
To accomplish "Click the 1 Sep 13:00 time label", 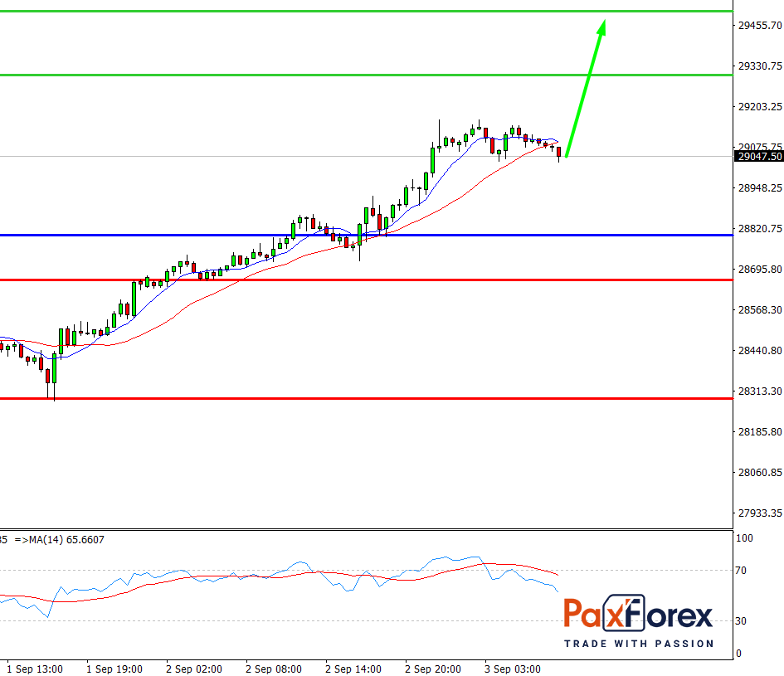I will point(35,669).
